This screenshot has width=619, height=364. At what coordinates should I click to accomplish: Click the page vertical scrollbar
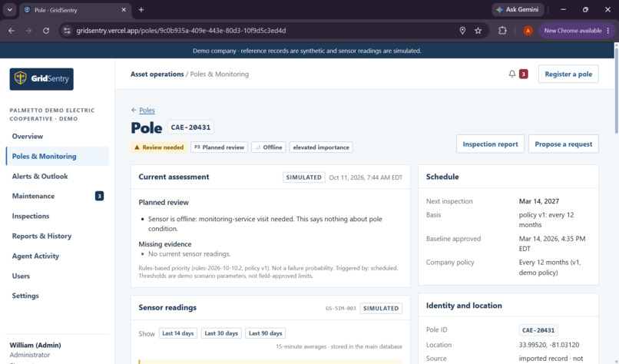click(616, 89)
